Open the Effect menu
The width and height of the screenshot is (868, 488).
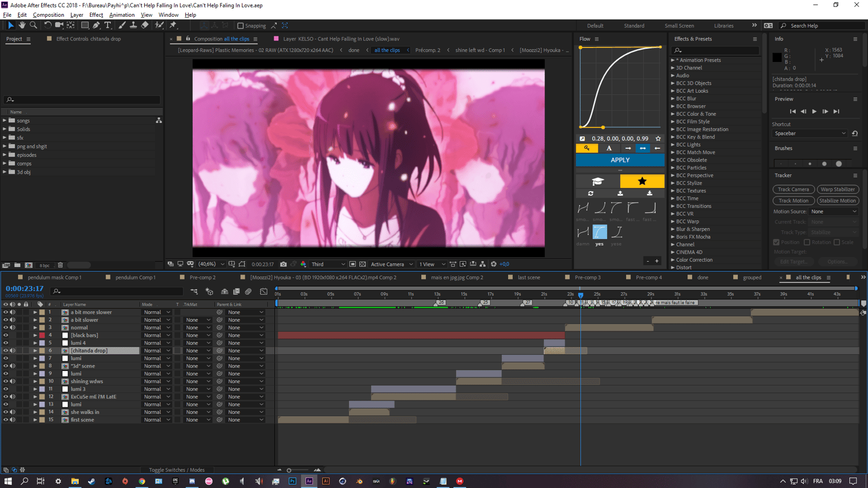click(x=96, y=15)
